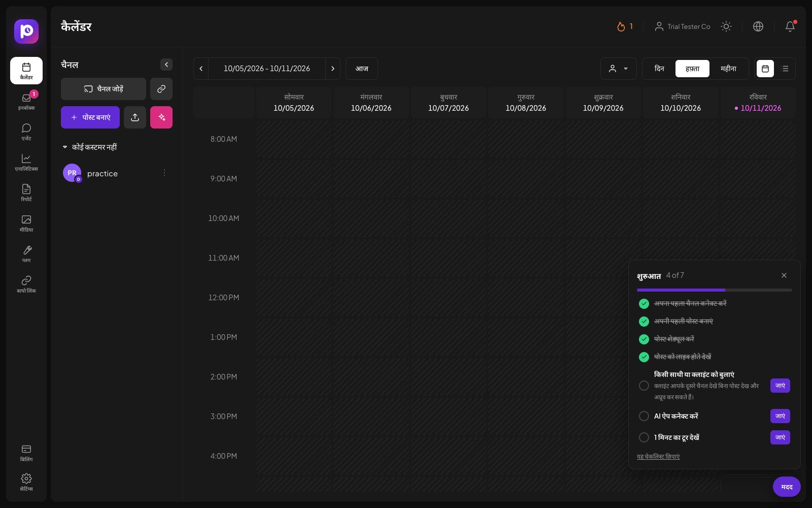This screenshot has width=812, height=508.
Task: Collapse the कोई कस्टमर नहीं group
Action: 65,147
